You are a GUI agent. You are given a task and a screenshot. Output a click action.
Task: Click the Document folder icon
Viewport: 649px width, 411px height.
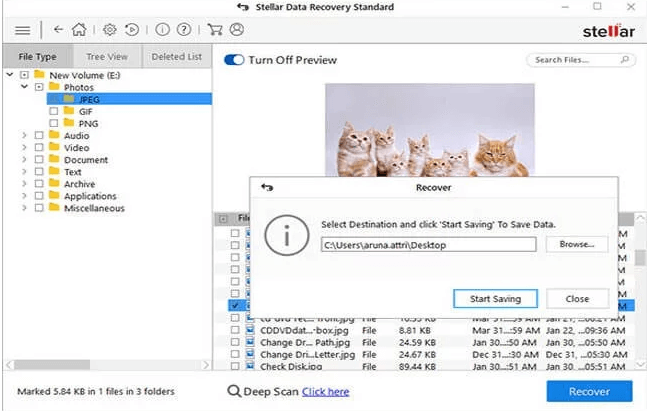point(54,159)
